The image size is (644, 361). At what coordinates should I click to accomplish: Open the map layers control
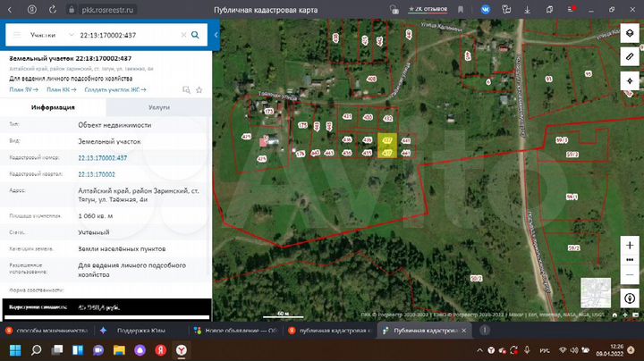tap(630, 33)
